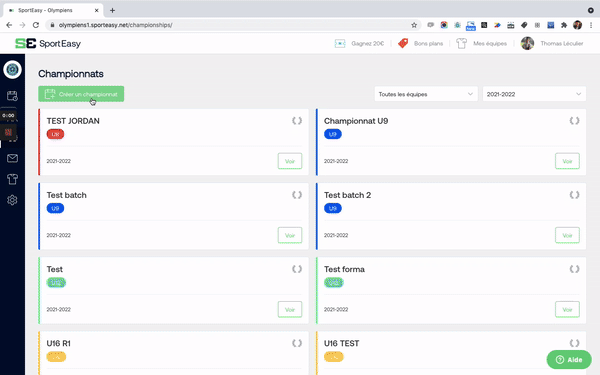Viewport: 600px width, 375px height.
Task: Open the Toutes les équipes dropdown
Action: click(426, 94)
